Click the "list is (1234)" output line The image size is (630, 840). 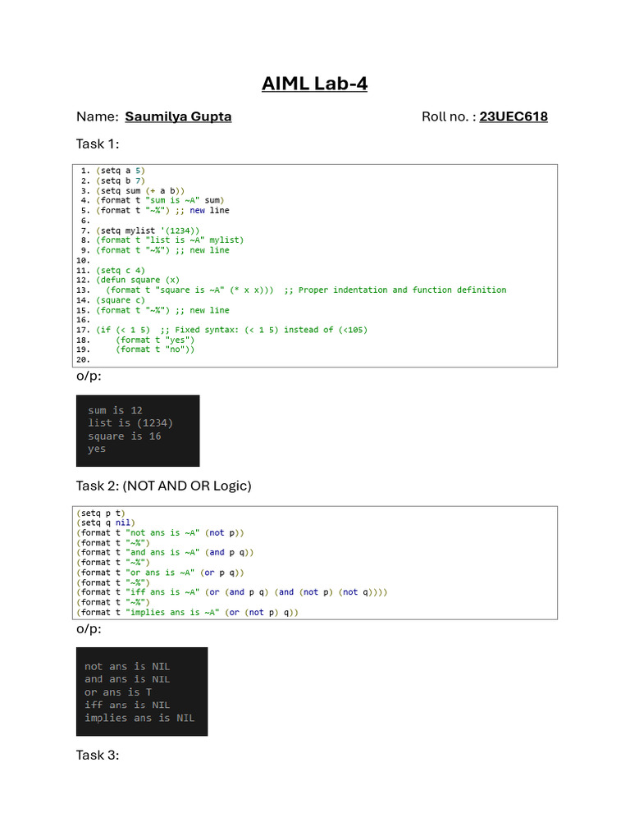[x=130, y=423]
